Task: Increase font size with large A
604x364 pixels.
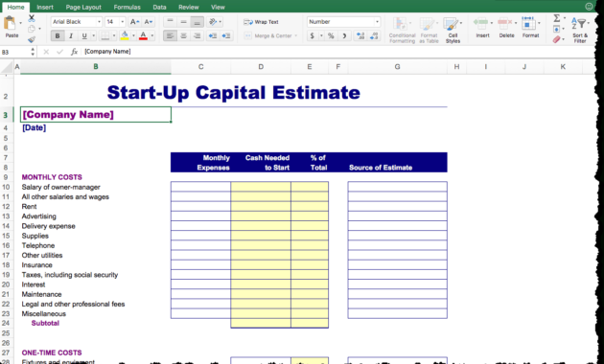Action: click(x=134, y=22)
